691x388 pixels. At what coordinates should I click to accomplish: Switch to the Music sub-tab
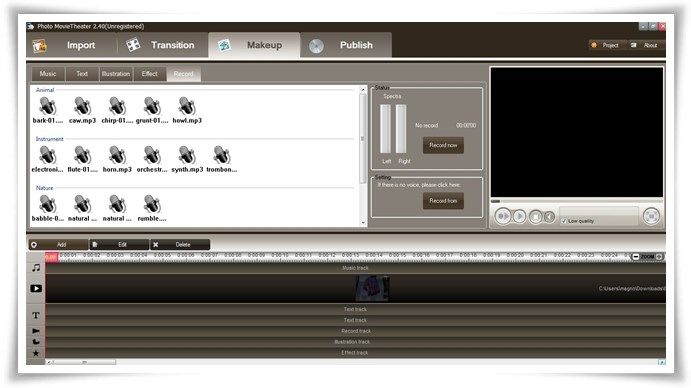tap(48, 74)
